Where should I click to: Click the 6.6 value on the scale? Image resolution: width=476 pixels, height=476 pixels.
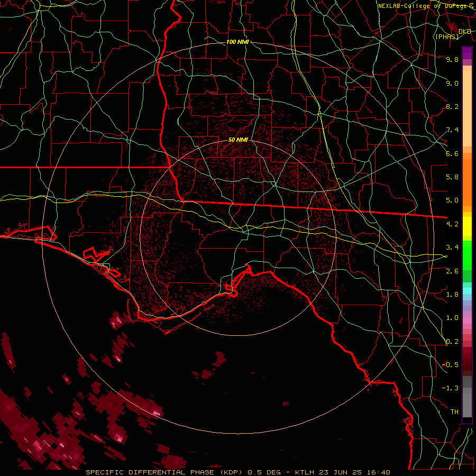point(452,153)
